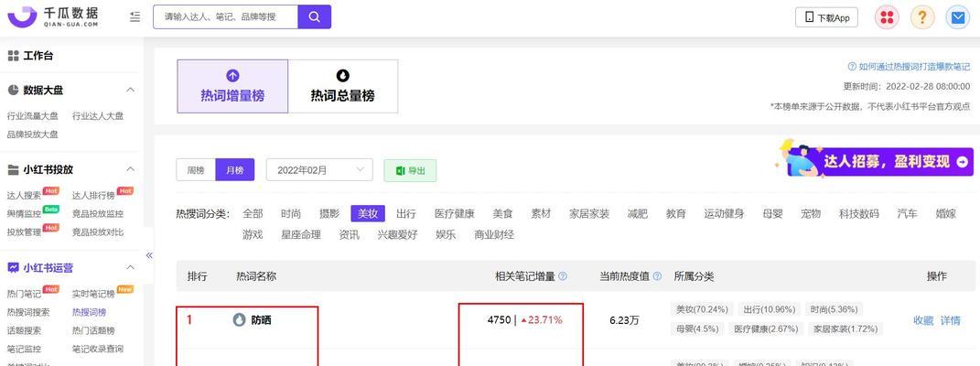The height and width of the screenshot is (366, 980).
Task: Open 实时笔记榜 in sidebar
Action: pos(93,294)
